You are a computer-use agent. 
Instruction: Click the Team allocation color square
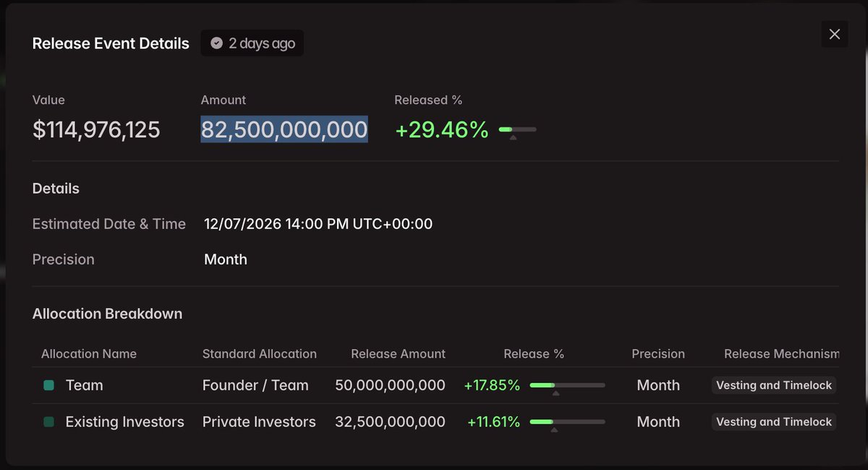[48, 385]
